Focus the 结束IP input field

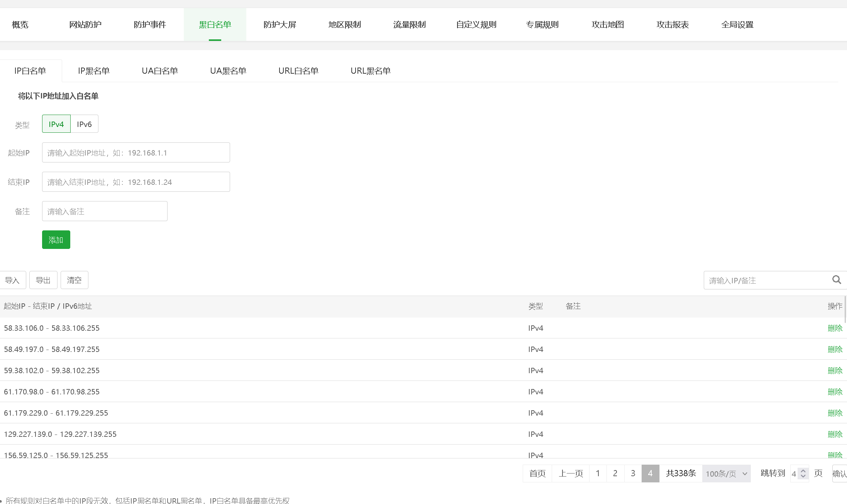[136, 182]
